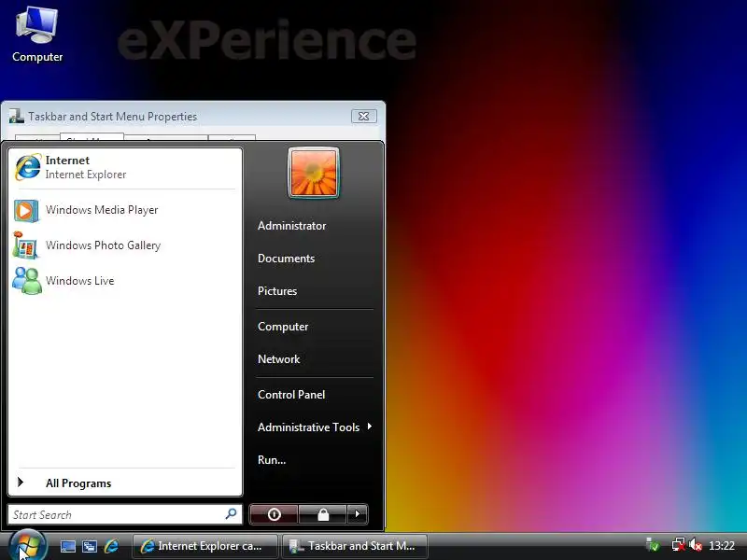The image size is (747, 560).
Task: Launch Internet Explorer from Start menu
Action: click(125, 168)
